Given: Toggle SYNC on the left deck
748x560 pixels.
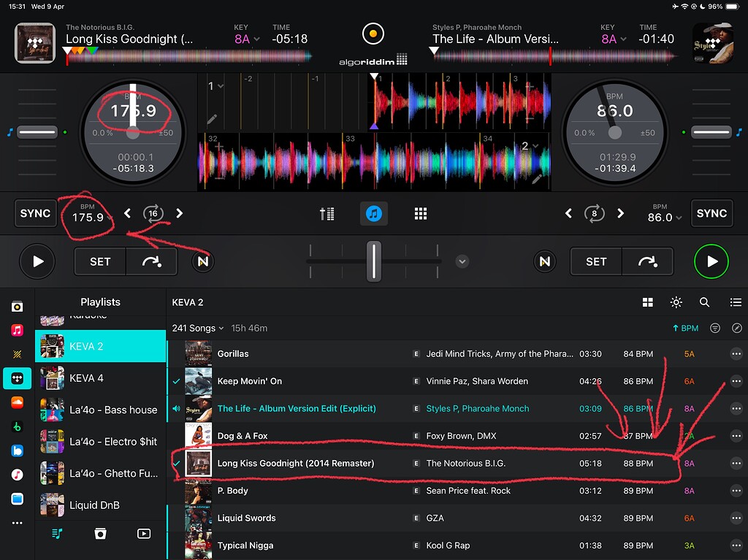Looking at the screenshot, I should 35,213.
